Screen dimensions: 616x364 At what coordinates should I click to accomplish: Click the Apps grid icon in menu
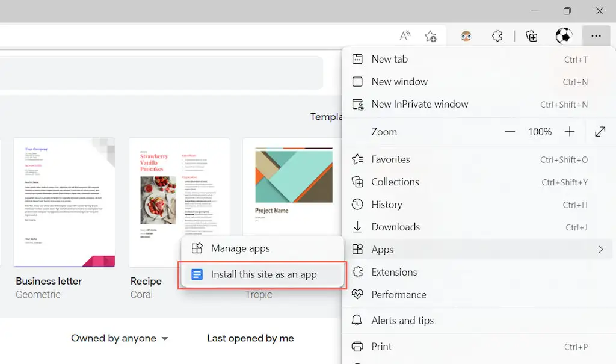[x=357, y=249]
